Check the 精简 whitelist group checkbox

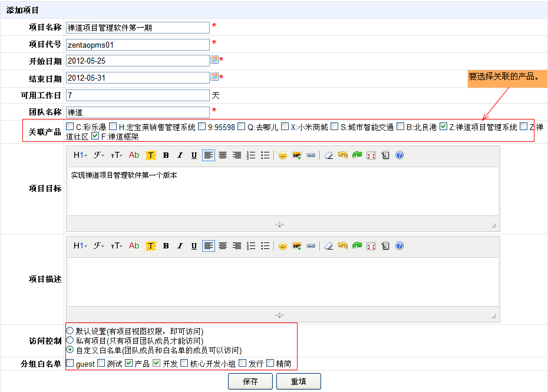tap(270, 363)
